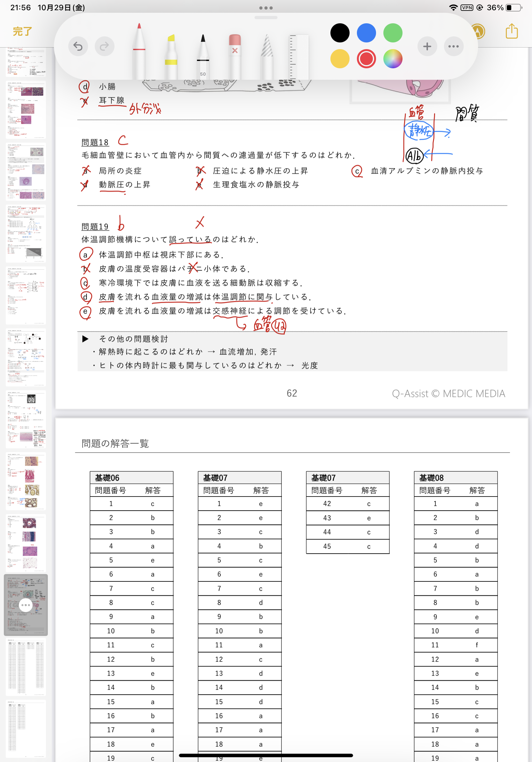Tap the option text 耳下腺
532x762 pixels.
click(111, 100)
